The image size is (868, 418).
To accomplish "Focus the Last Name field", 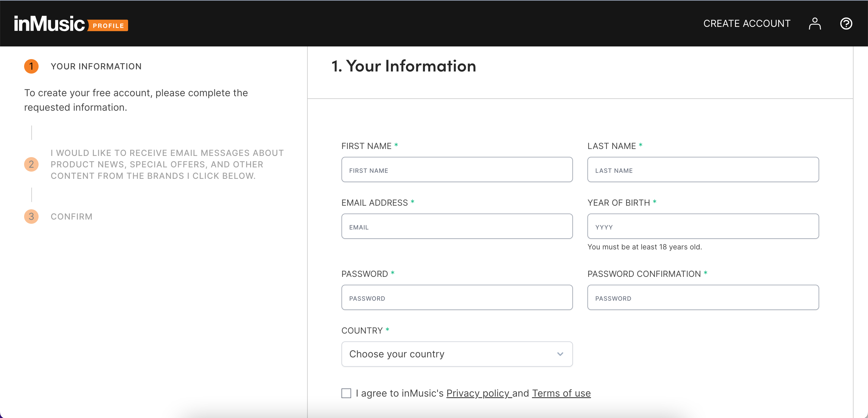I will coord(703,169).
